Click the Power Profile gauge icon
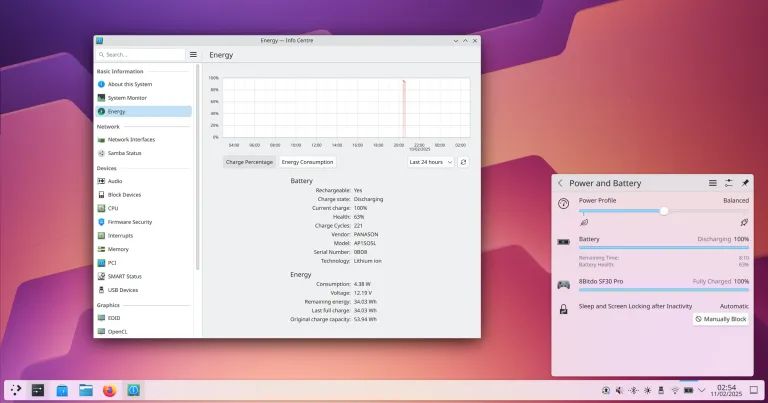The width and height of the screenshot is (768, 403). 564,204
